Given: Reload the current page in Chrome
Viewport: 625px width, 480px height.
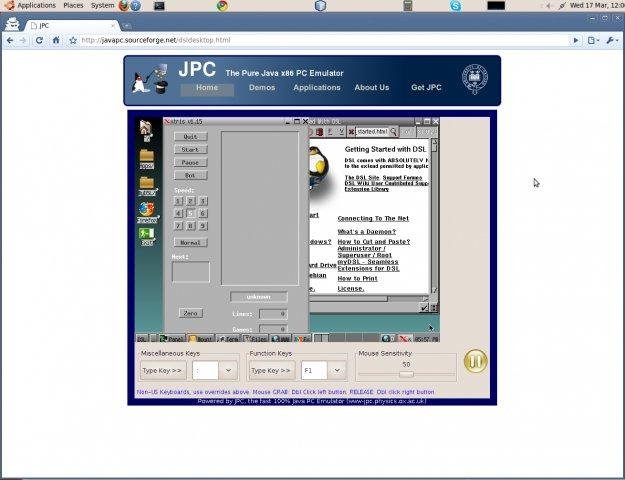Looking at the screenshot, I should point(39,40).
